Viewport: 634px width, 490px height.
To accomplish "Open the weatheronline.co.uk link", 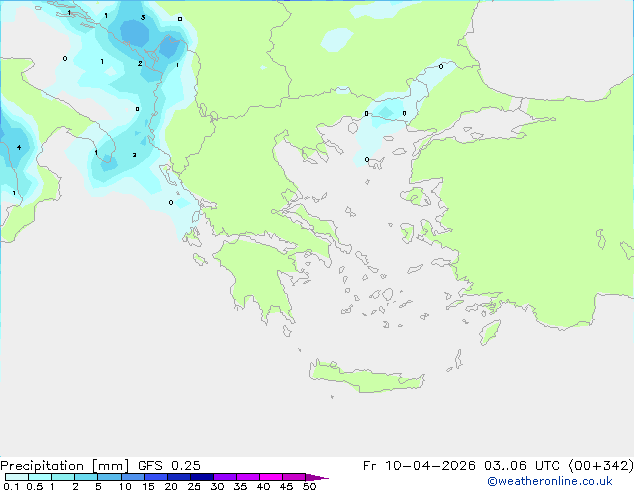I will point(550,481).
